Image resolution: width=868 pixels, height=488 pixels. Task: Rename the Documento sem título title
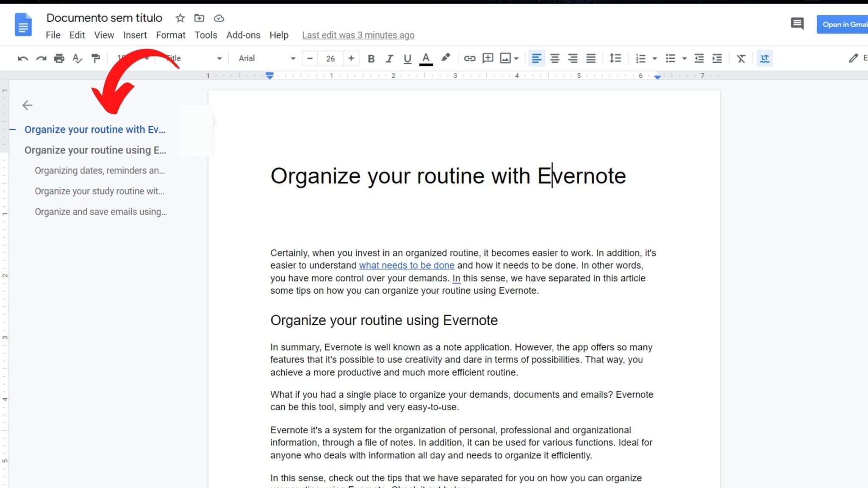coord(104,18)
